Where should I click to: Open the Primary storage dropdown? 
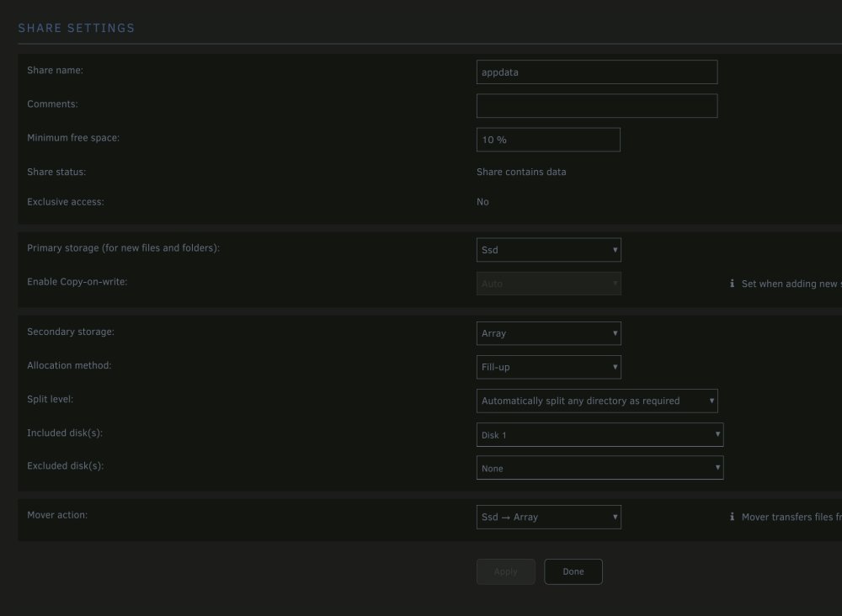coord(548,250)
